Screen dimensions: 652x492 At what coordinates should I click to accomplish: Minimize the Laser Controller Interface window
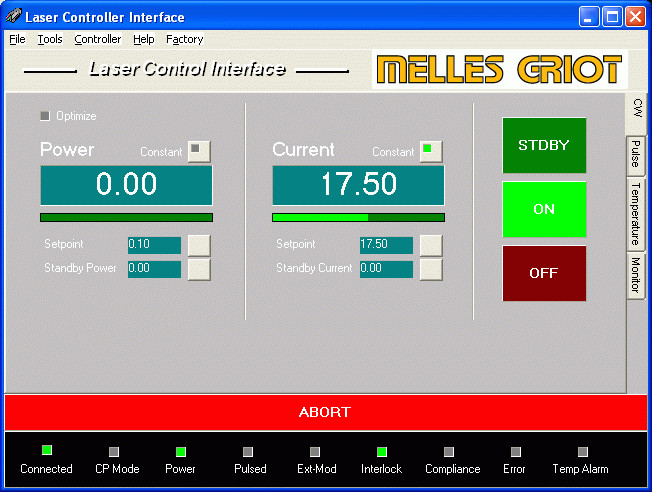pos(589,17)
